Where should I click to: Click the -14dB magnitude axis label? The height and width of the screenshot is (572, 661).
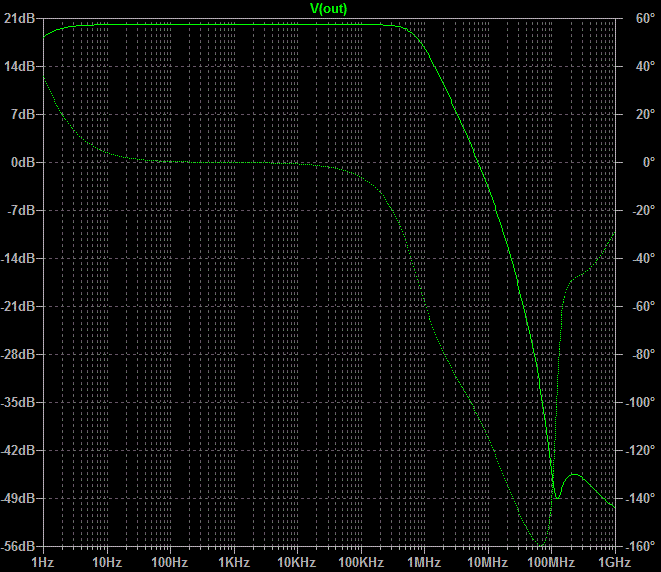coord(18,258)
